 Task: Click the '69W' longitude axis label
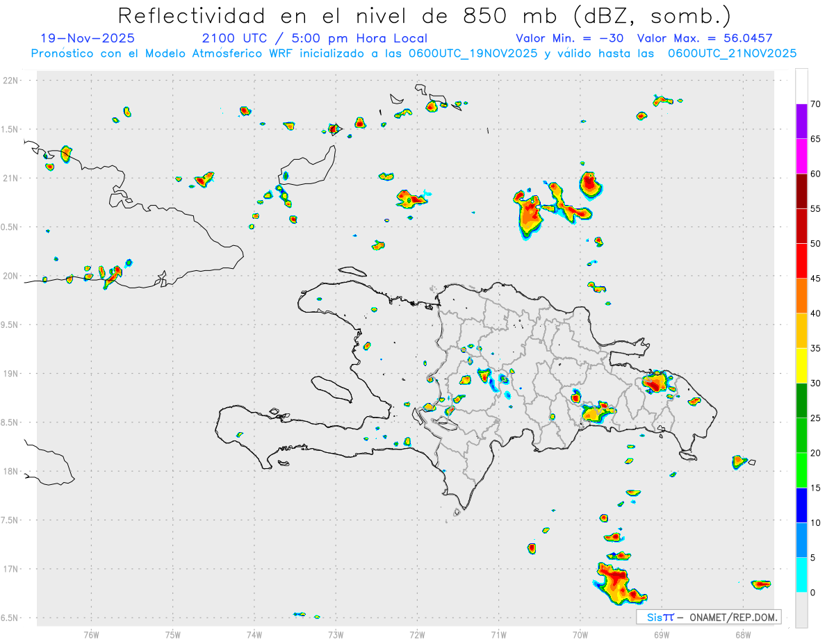pyautogui.click(x=661, y=634)
